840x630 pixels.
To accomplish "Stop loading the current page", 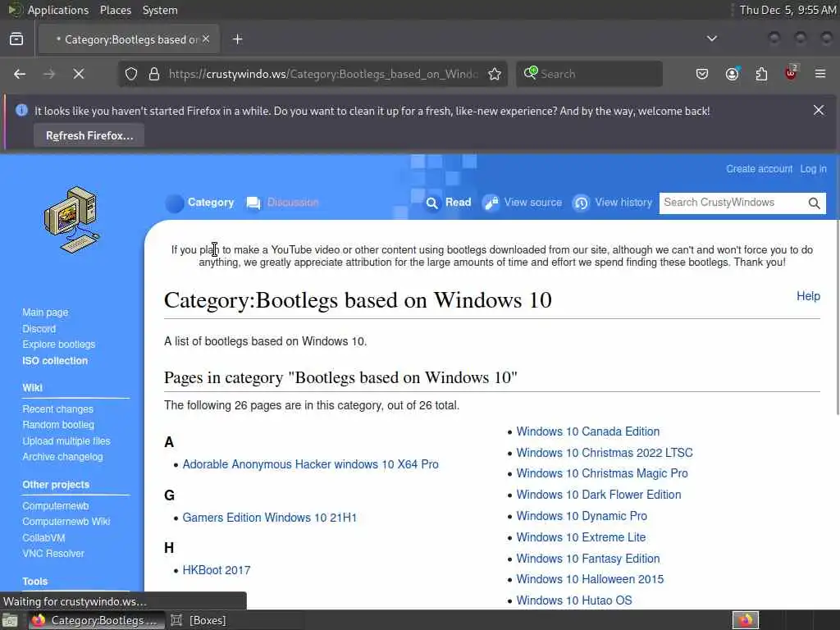I will 79,74.
